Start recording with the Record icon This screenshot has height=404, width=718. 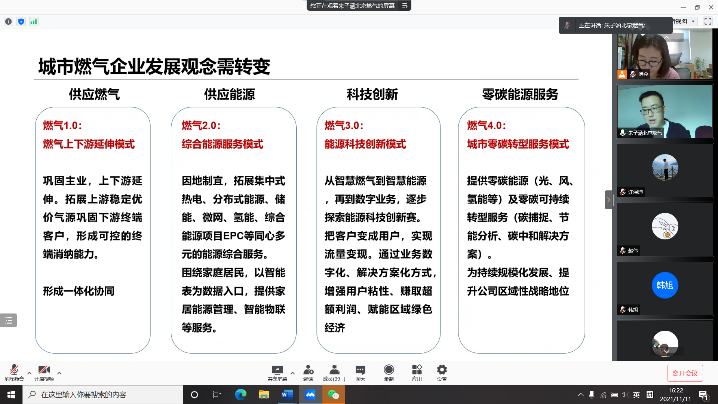tap(389, 370)
